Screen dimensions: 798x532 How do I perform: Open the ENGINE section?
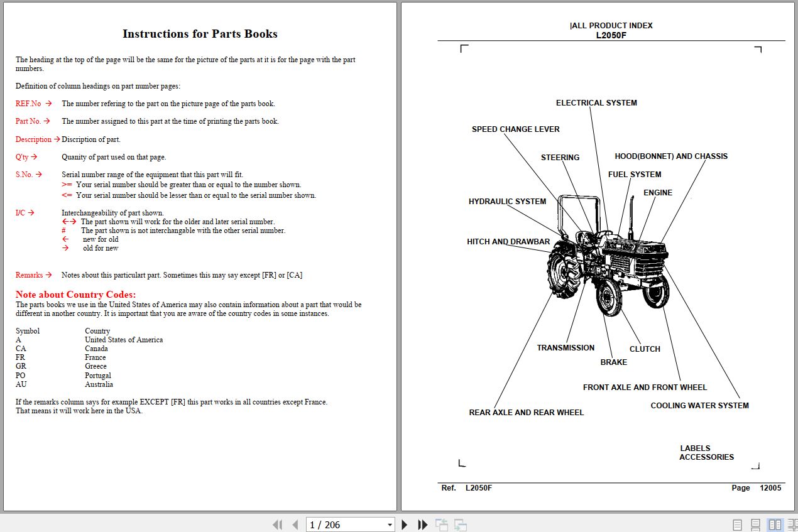658,193
